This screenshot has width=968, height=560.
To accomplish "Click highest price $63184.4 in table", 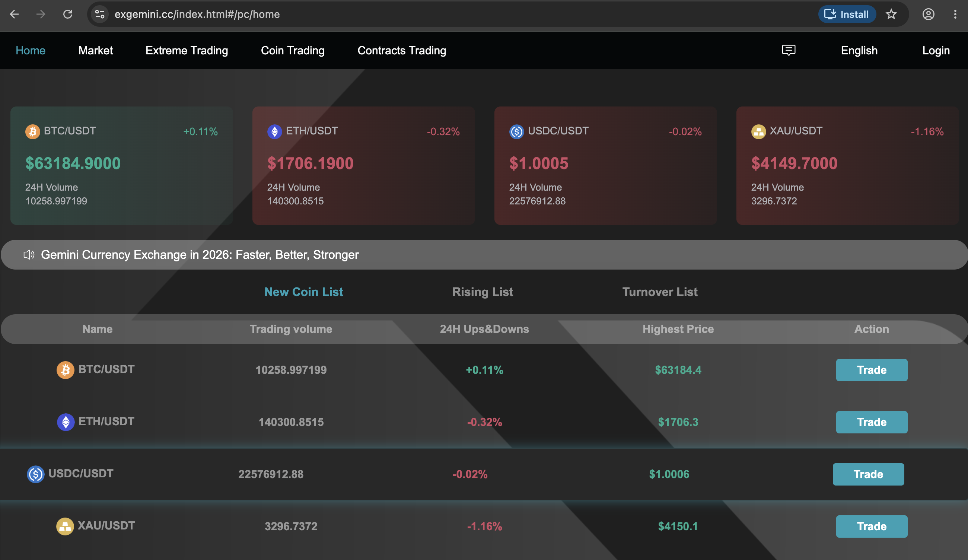I will pos(678,370).
